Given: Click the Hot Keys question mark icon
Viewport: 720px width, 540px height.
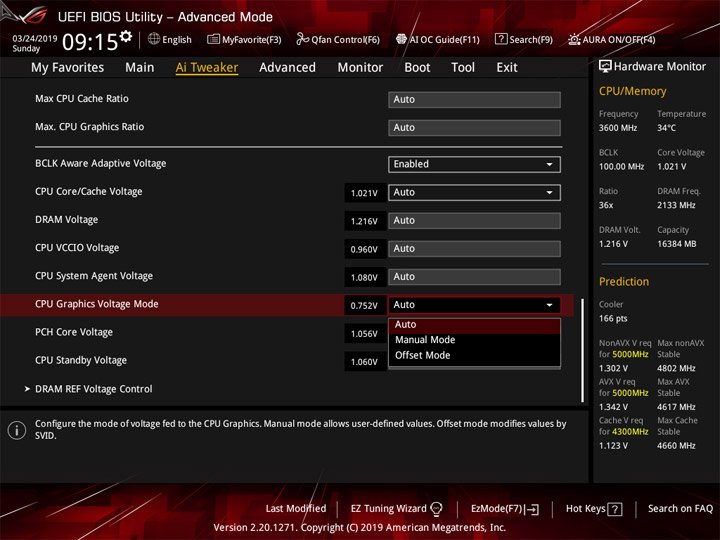Looking at the screenshot, I should 615,509.
